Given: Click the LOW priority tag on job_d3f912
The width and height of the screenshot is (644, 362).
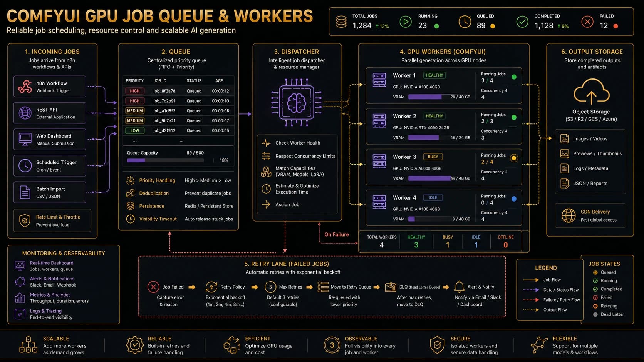Looking at the screenshot, I should click(x=135, y=131).
